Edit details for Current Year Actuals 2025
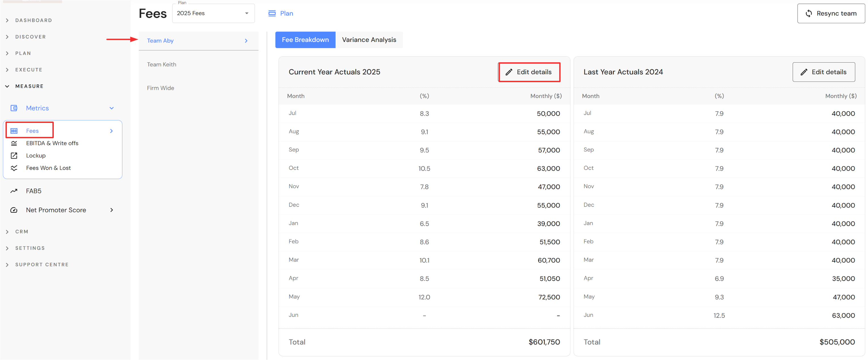This screenshot has width=868, height=360. (x=529, y=72)
